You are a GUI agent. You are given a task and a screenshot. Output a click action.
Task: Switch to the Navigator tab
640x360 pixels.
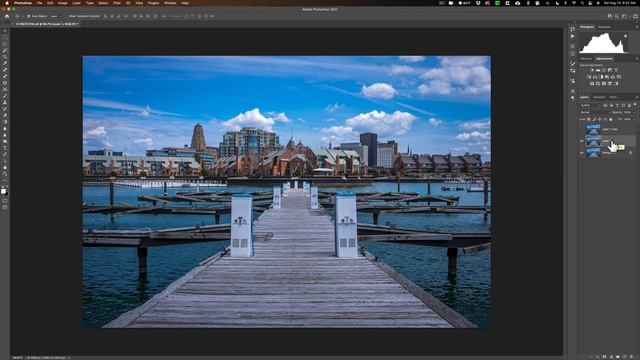604,27
